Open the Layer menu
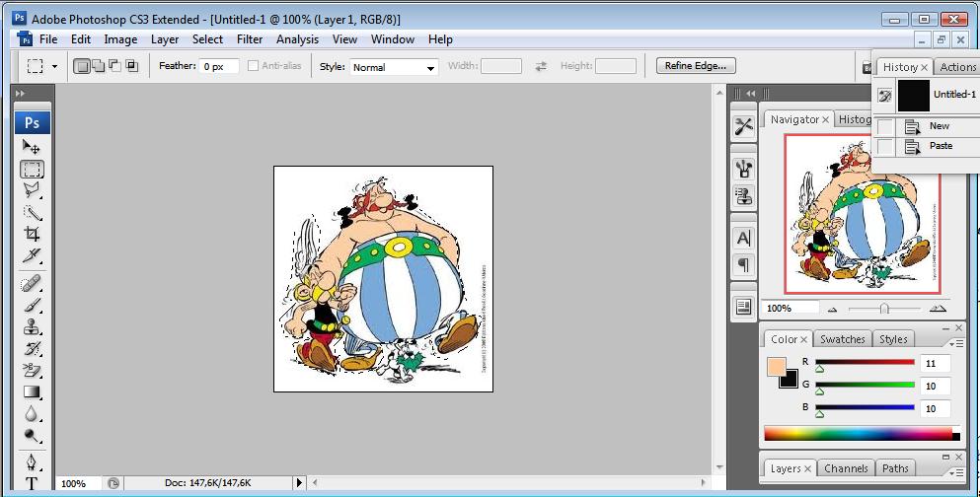The width and height of the screenshot is (980, 497). point(165,39)
